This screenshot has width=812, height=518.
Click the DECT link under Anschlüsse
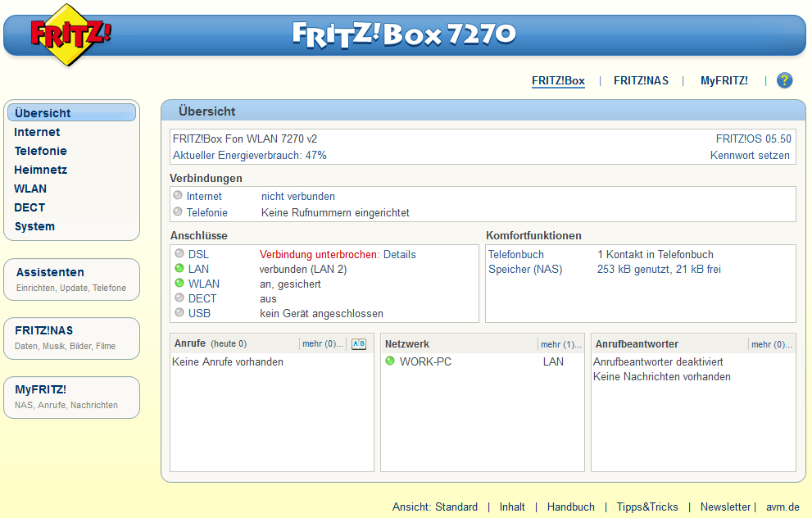point(202,298)
